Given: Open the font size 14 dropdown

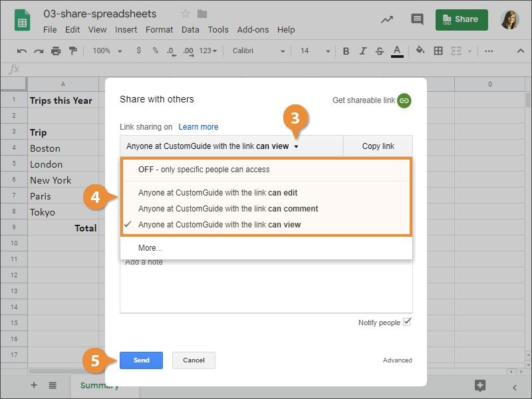Looking at the screenshot, I should click(x=315, y=51).
